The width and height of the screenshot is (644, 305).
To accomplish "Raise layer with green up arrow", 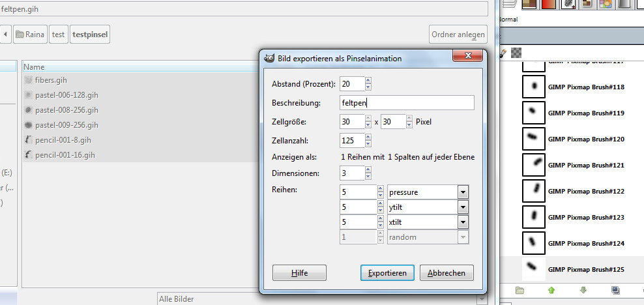I will click(551, 290).
